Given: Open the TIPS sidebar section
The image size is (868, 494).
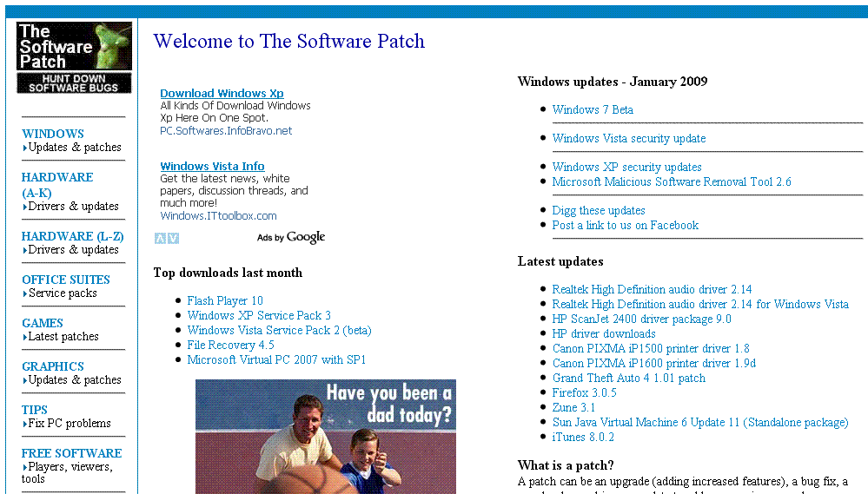Looking at the screenshot, I should (35, 410).
